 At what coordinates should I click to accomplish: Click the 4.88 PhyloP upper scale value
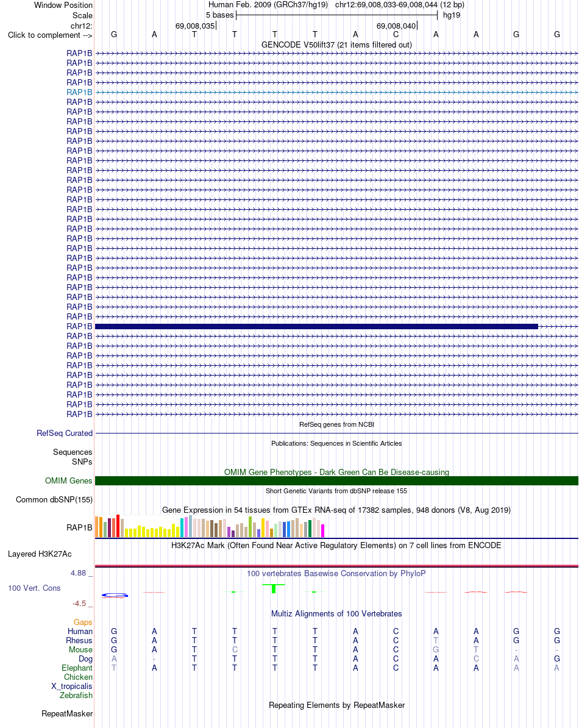[x=79, y=573]
